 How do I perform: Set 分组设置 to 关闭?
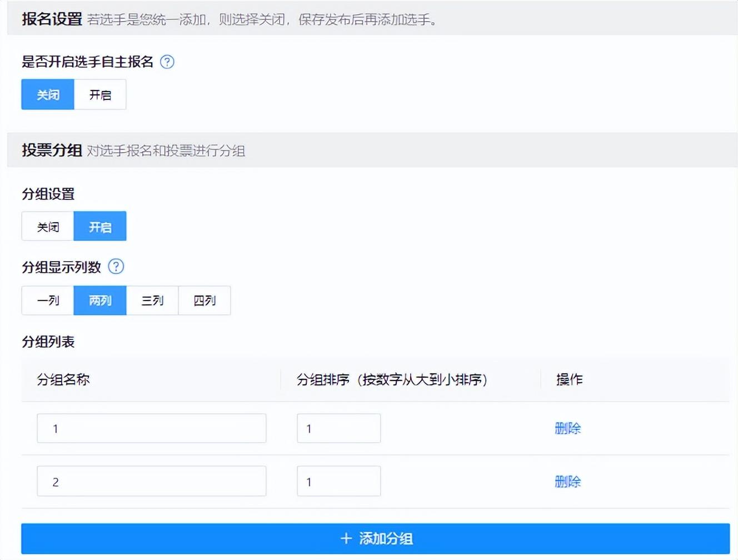pos(48,227)
